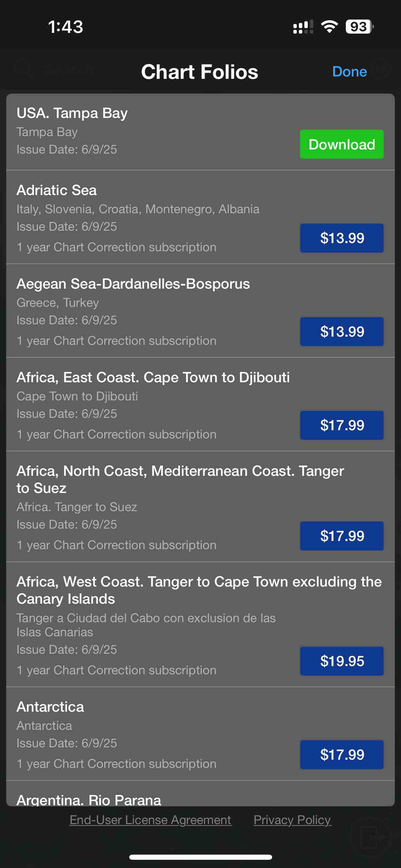The width and height of the screenshot is (401, 868).
Task: Select the Adriatic Sea list entry title
Action: pyautogui.click(x=57, y=190)
